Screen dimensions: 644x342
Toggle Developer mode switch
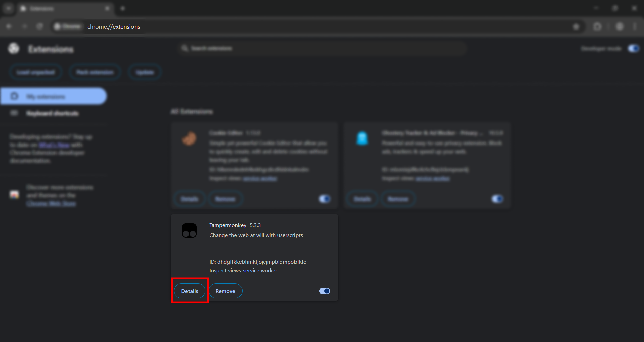click(x=633, y=49)
